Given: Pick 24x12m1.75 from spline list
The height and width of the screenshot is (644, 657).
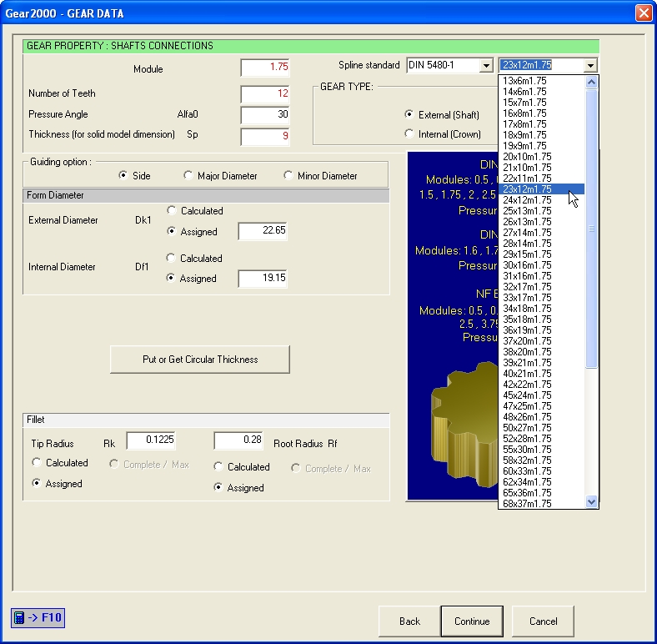Looking at the screenshot, I should [x=541, y=200].
